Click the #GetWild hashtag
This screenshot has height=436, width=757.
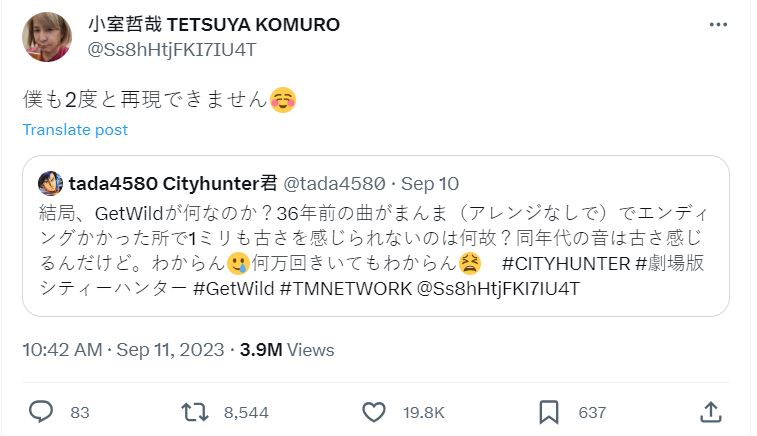tap(232, 288)
